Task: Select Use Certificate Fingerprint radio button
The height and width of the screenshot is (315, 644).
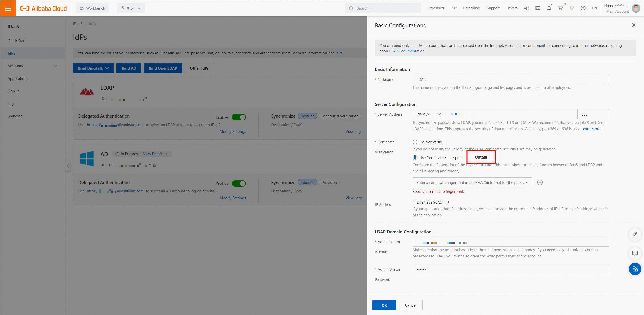Action: 415,158
